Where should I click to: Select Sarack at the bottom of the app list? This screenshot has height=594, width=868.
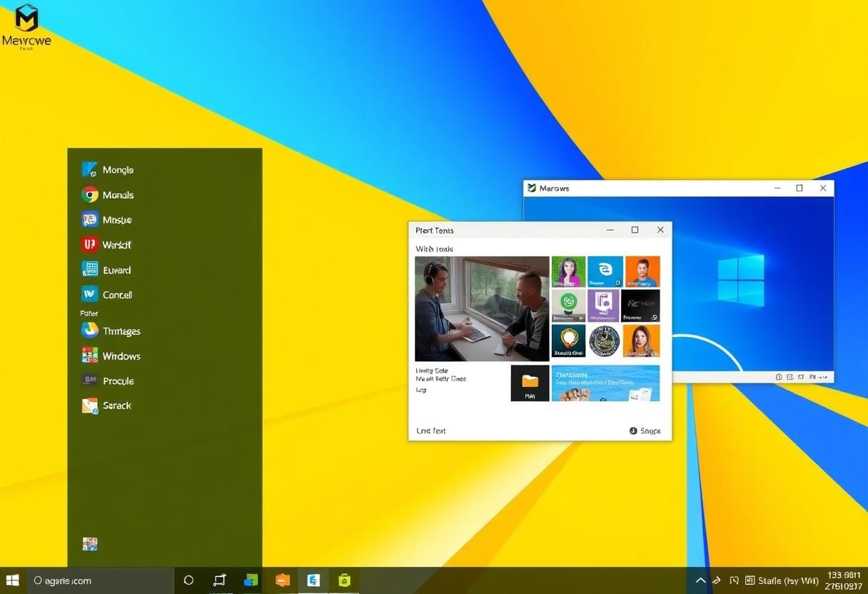coord(106,406)
